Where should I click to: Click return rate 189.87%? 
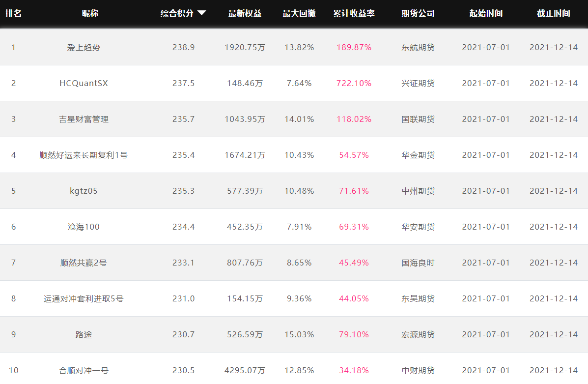click(354, 47)
